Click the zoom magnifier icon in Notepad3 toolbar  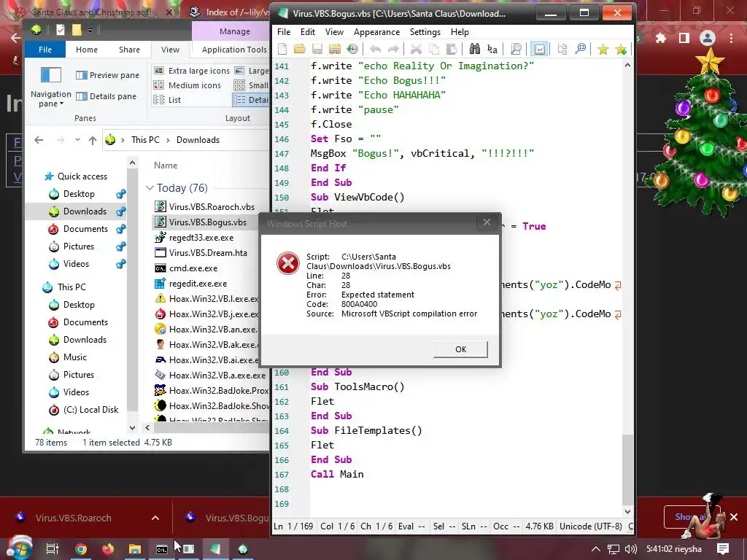(580, 49)
